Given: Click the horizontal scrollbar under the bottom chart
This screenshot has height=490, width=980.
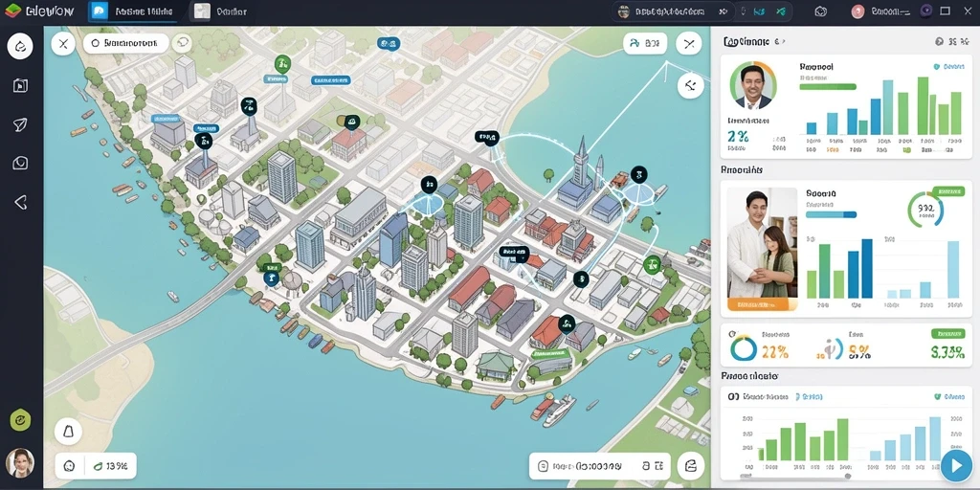Looking at the screenshot, I should [793, 477].
